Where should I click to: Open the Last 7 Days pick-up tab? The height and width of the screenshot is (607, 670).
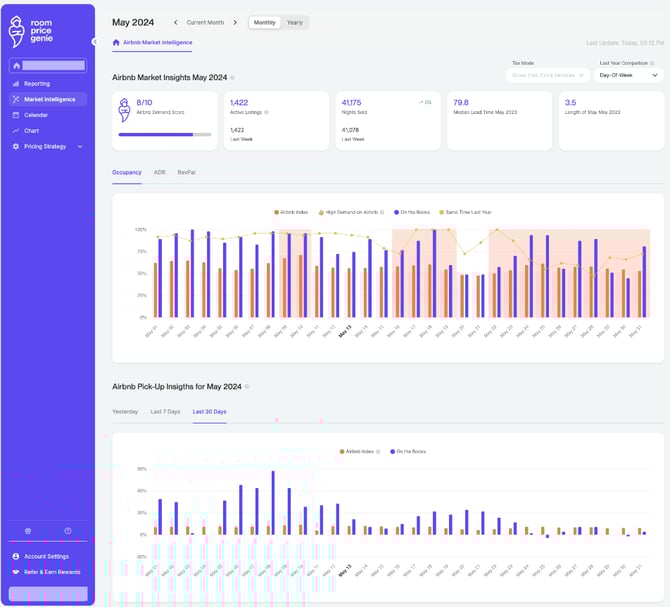click(165, 411)
